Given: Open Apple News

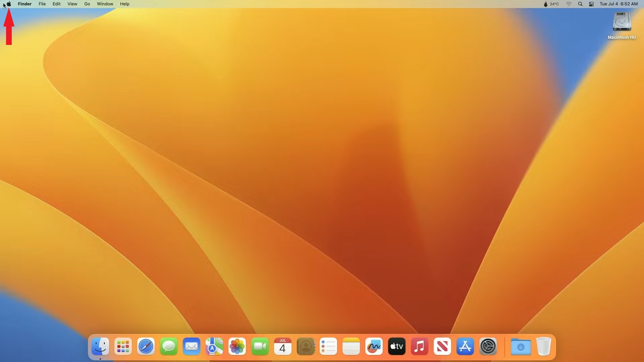Looking at the screenshot, I should pos(442,346).
